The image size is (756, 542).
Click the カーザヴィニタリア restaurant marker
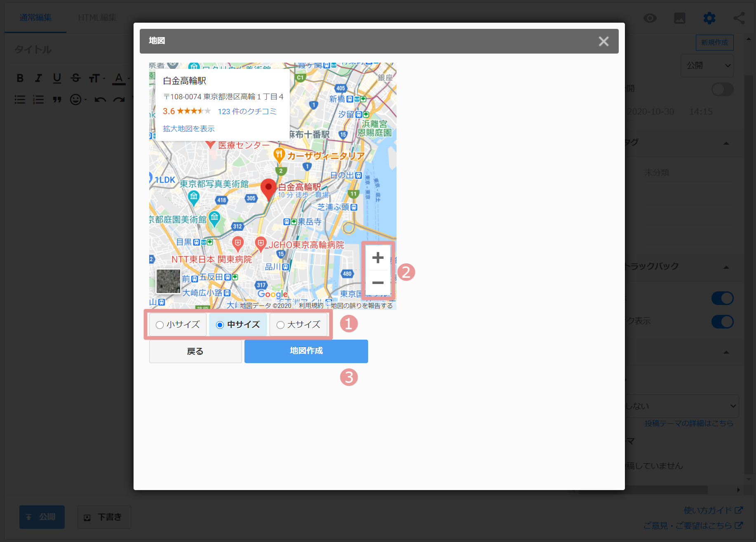(279, 156)
